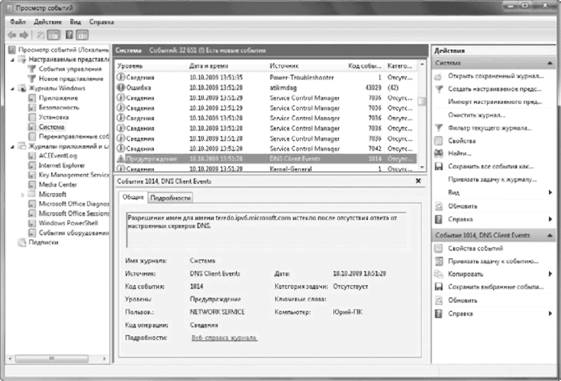The height and width of the screenshot is (381, 561).
Task: Select the Ошибка atikmdag event row
Action: pos(266,88)
